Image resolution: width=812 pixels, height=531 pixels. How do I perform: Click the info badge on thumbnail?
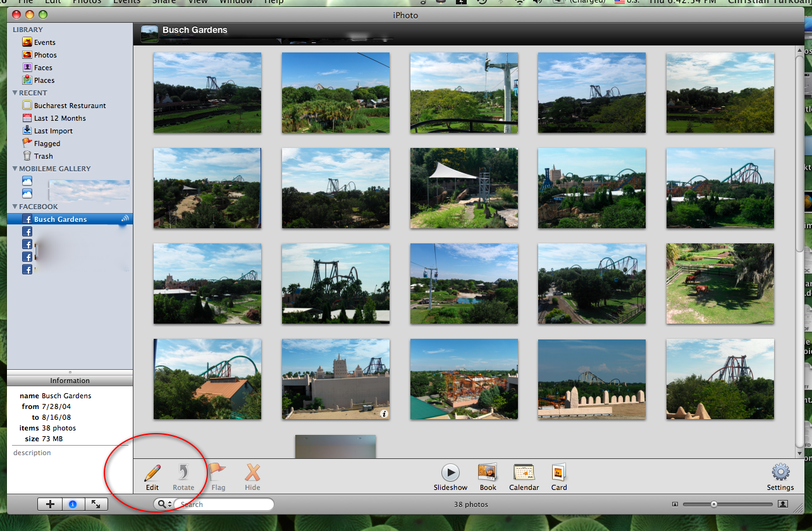point(384,413)
